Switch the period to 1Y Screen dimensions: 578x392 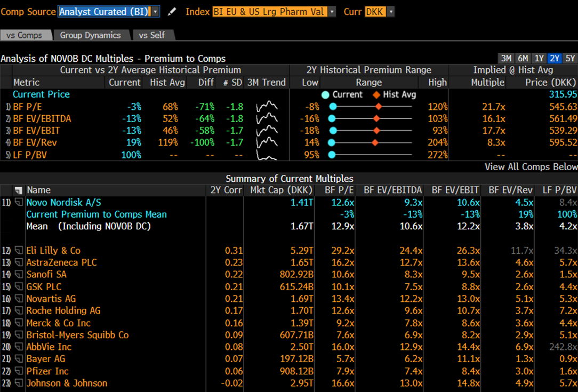click(539, 59)
